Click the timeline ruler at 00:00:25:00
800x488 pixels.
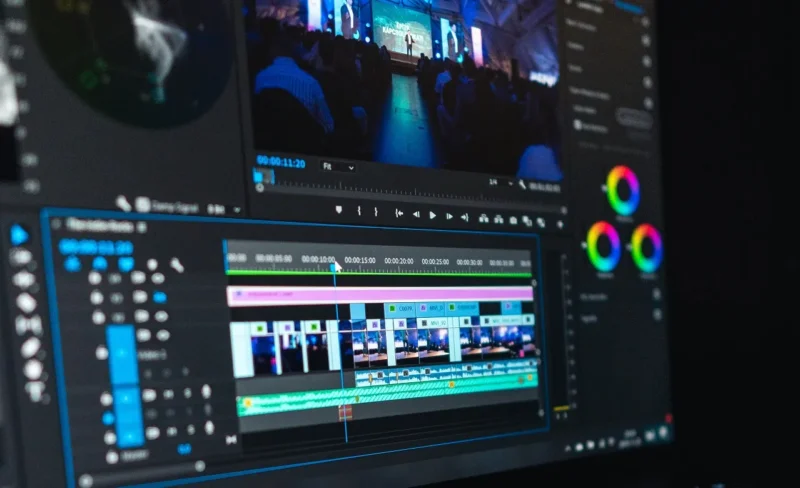point(435,262)
